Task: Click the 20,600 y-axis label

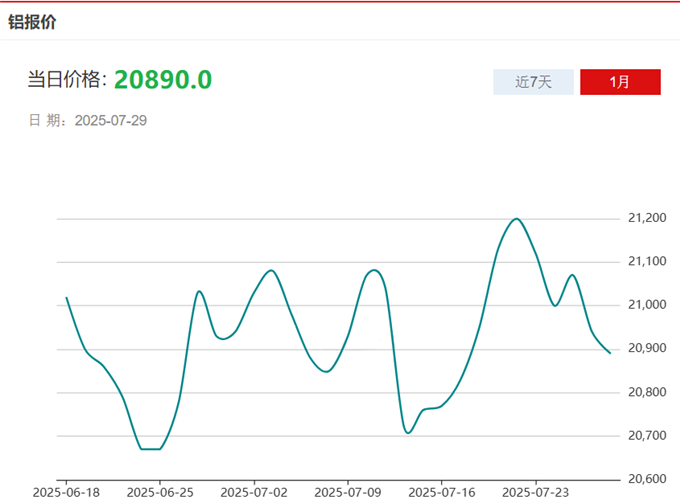Action: tap(648, 479)
